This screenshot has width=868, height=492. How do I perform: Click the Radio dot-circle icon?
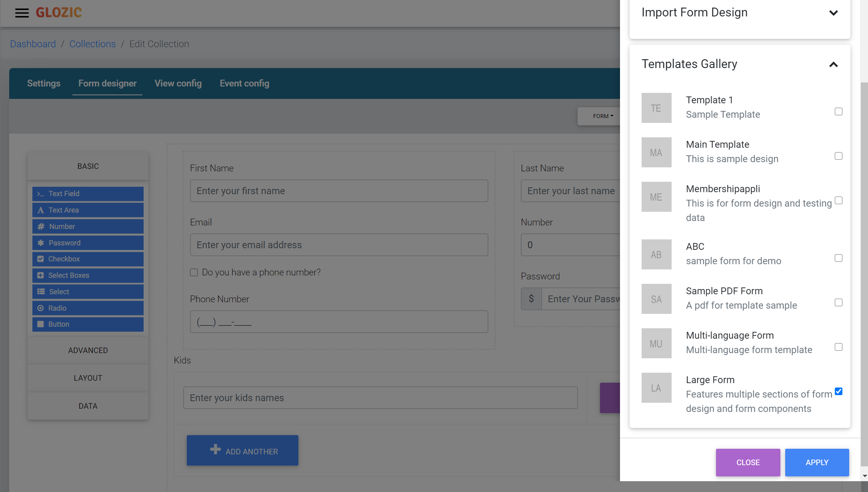click(40, 308)
